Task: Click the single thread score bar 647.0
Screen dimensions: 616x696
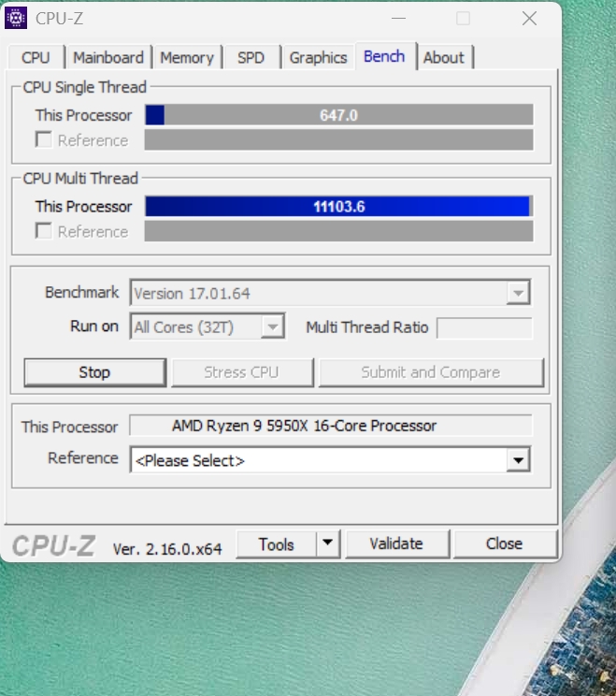Action: coord(338,115)
